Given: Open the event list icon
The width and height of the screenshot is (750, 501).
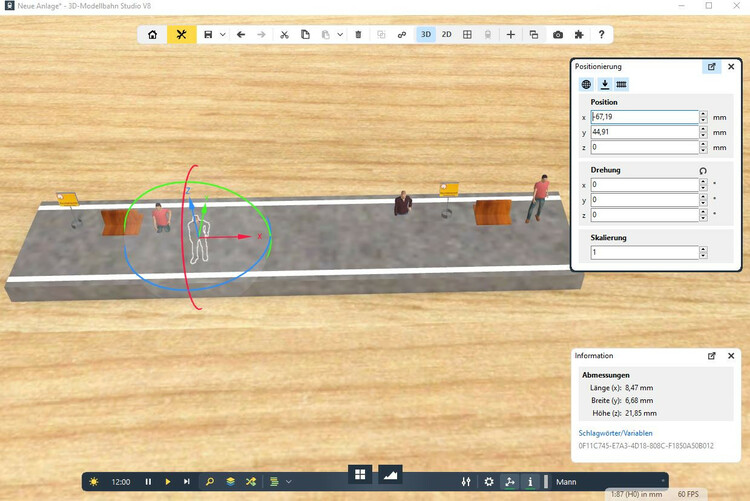Looking at the screenshot, I should [x=274, y=482].
